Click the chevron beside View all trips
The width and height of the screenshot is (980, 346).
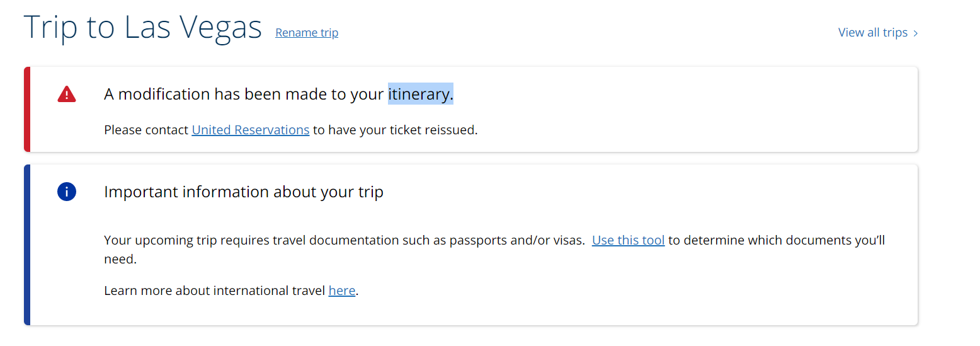(915, 33)
